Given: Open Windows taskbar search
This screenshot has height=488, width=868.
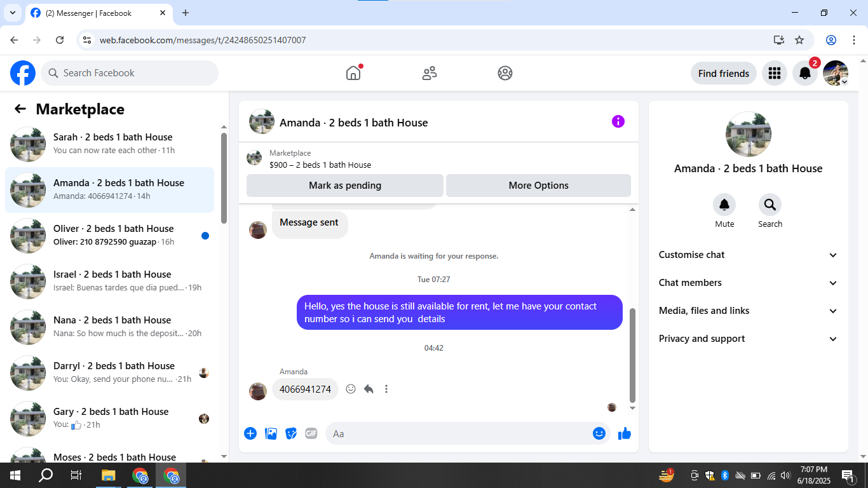Looking at the screenshot, I should [x=46, y=475].
